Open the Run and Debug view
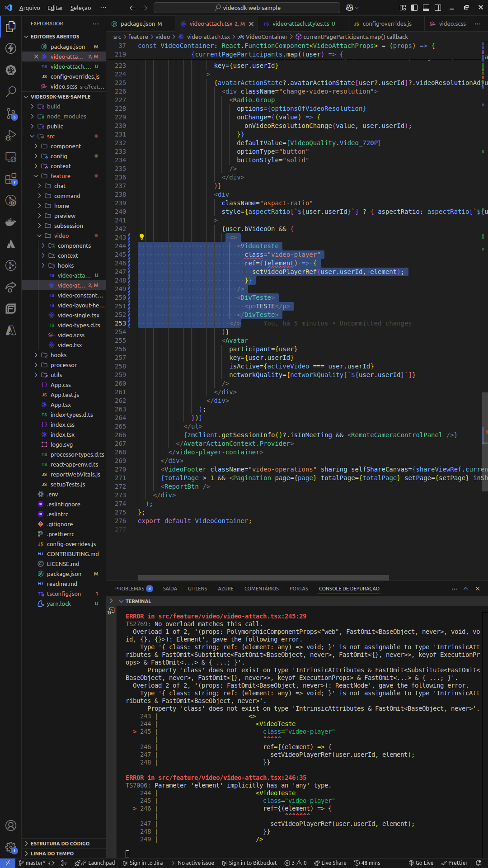The height and width of the screenshot is (868, 488). click(x=11, y=135)
